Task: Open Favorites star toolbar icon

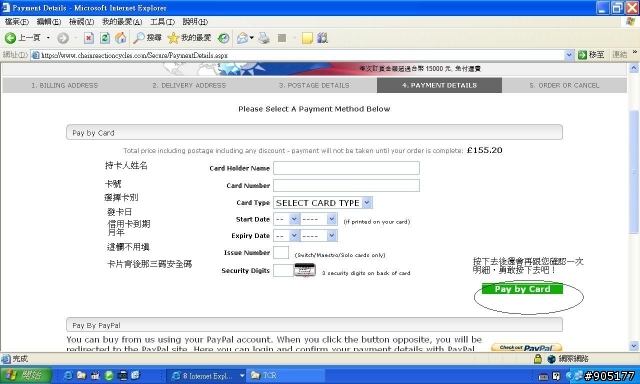Action: pyautogui.click(x=173, y=38)
